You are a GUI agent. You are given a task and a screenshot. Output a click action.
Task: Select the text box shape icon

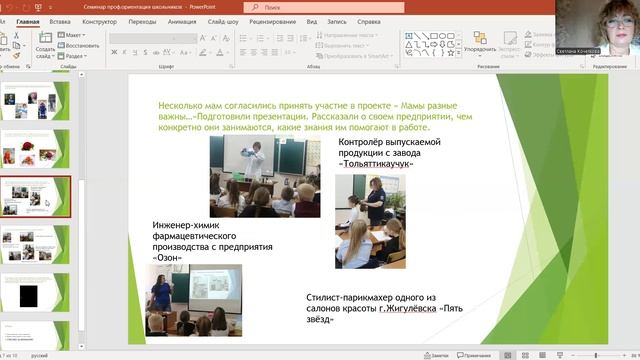pos(409,36)
